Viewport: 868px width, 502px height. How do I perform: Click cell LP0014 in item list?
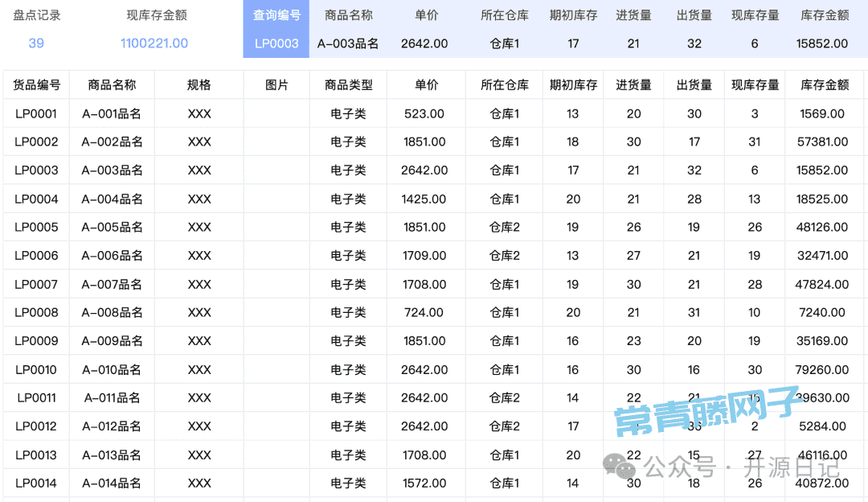pyautogui.click(x=36, y=483)
